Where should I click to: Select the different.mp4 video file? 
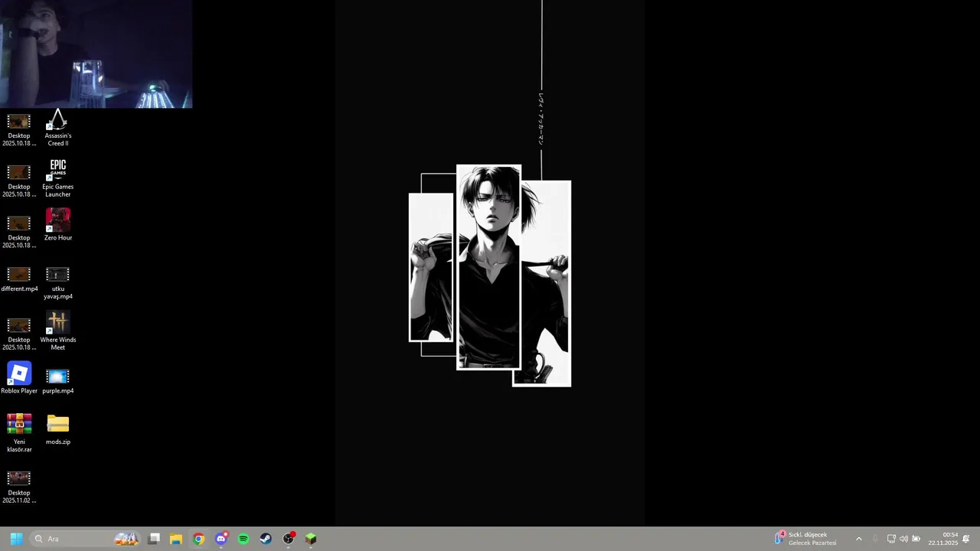(x=19, y=279)
